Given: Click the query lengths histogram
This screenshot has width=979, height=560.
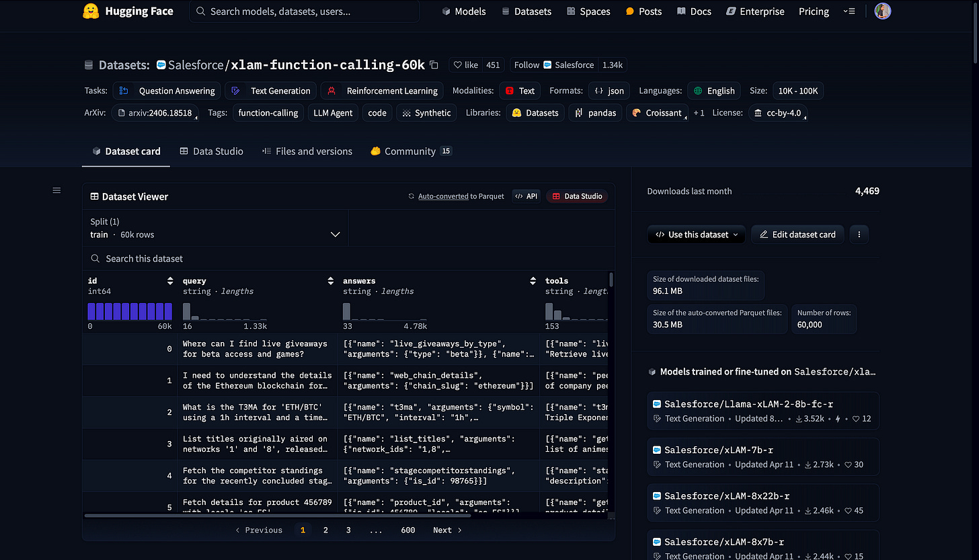Looking at the screenshot, I should pyautogui.click(x=225, y=311).
